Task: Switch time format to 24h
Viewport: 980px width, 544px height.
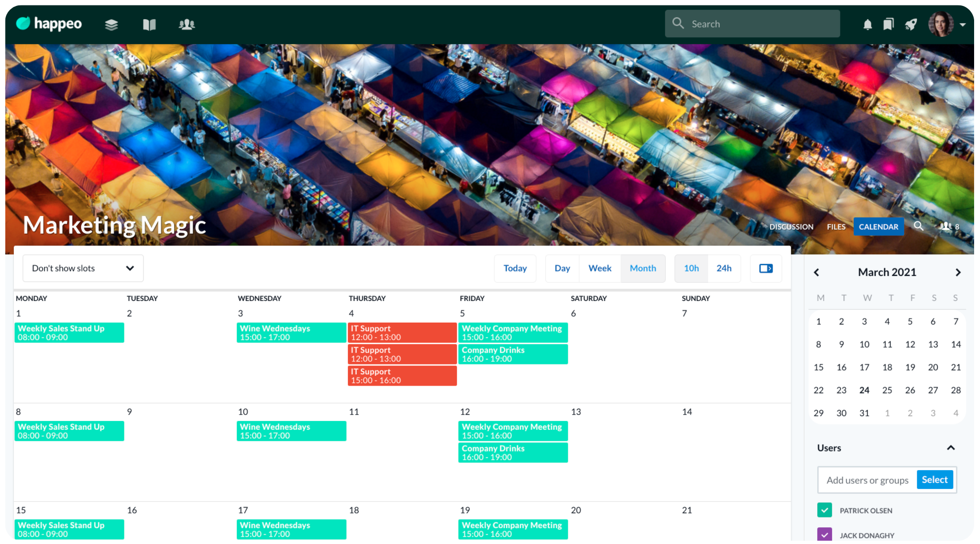Action: coord(723,268)
